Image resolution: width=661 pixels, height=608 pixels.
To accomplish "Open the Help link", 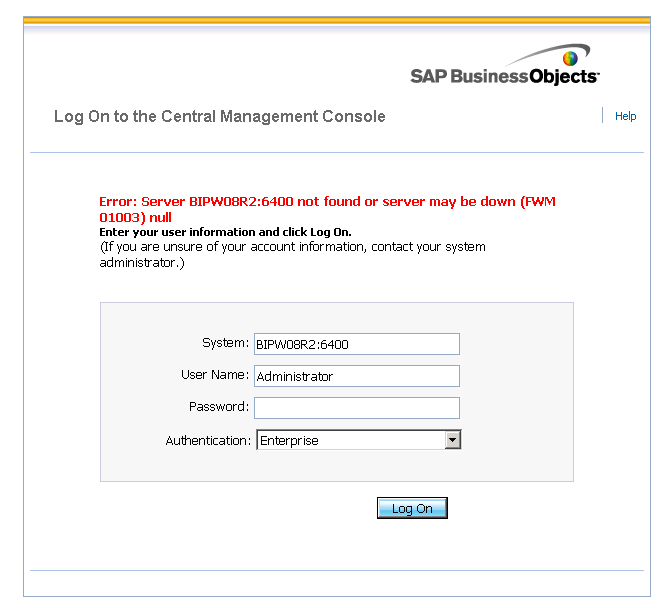I will 625,116.
